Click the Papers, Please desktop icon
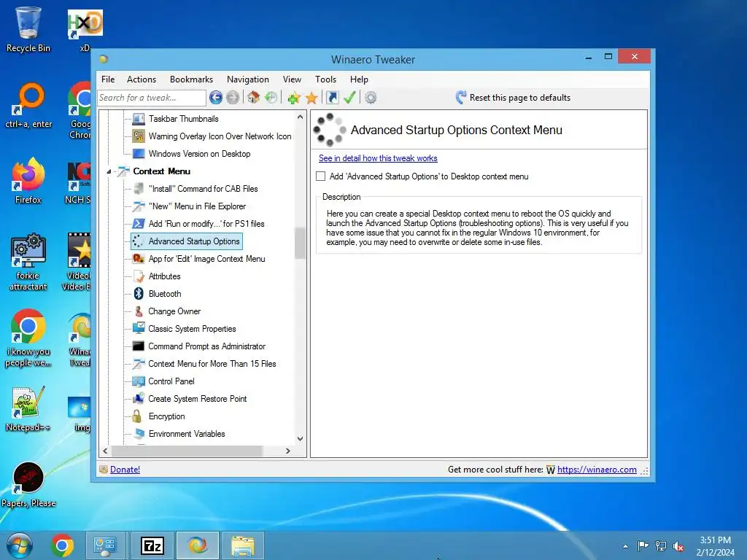747x560 pixels. pos(28,485)
